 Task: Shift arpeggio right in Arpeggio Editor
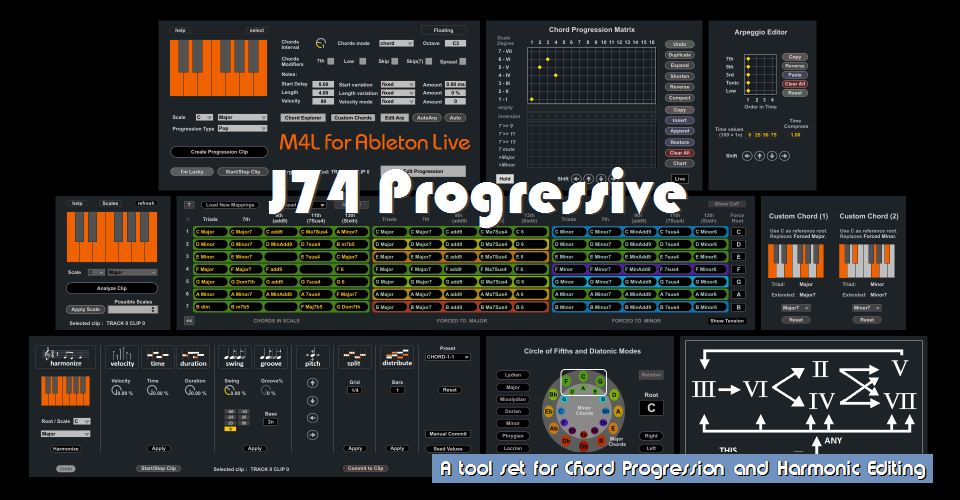[784, 156]
